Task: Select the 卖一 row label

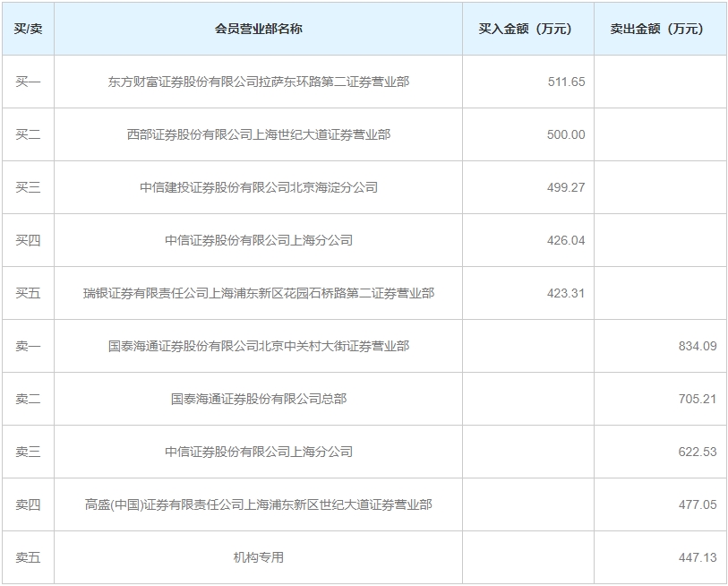Action: [28, 346]
